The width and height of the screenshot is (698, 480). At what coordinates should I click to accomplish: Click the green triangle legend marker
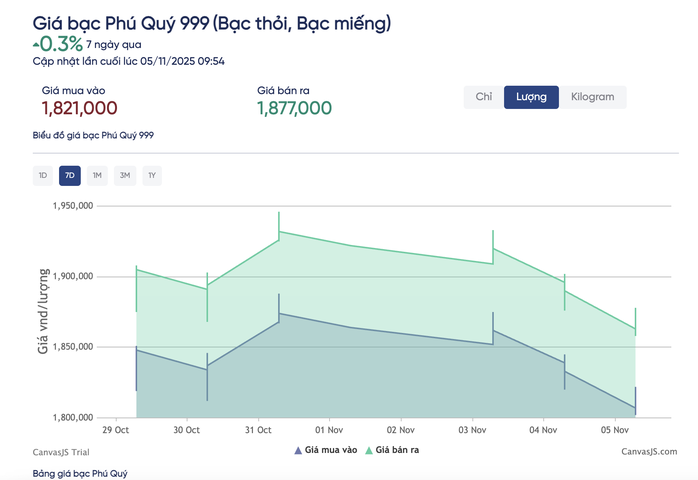click(369, 451)
